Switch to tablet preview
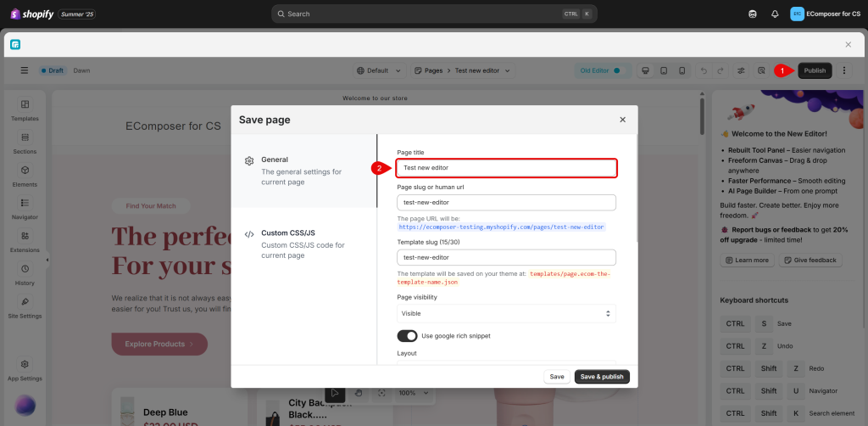The width and height of the screenshot is (868, 426). click(x=663, y=70)
